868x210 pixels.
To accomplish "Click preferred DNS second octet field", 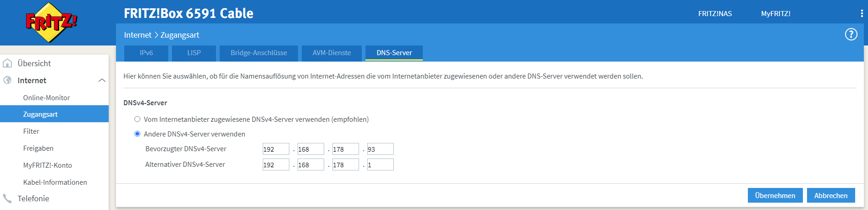I will 311,149.
